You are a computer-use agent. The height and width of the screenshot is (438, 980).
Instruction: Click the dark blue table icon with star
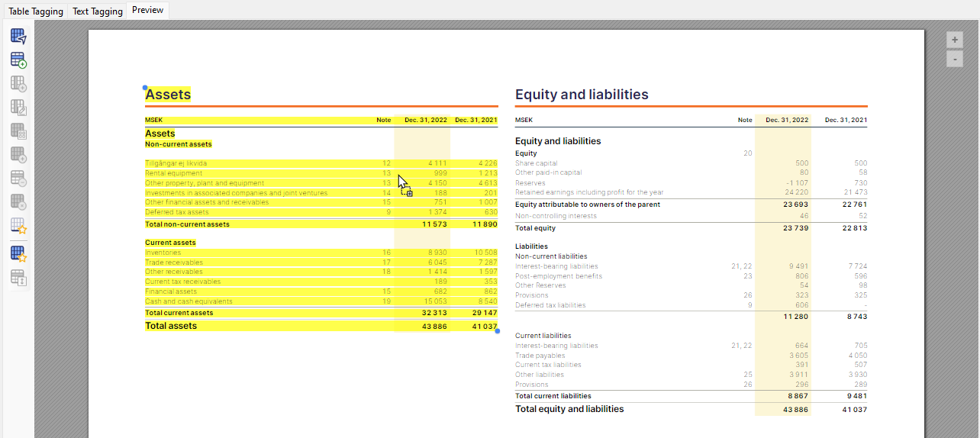pyautogui.click(x=18, y=253)
